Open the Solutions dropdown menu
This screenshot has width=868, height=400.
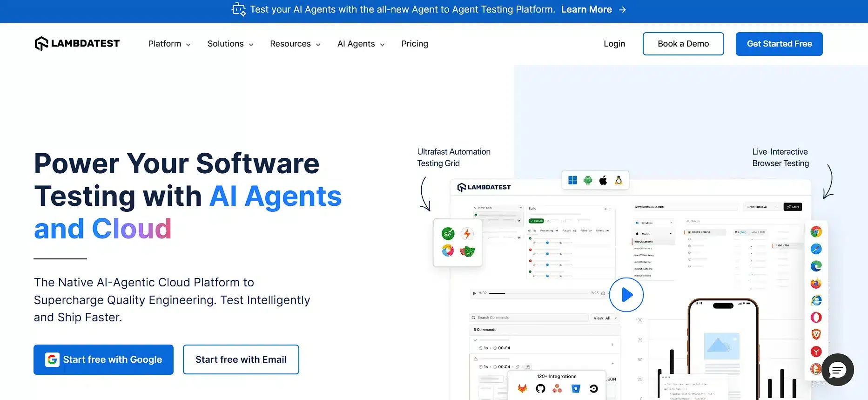point(230,44)
